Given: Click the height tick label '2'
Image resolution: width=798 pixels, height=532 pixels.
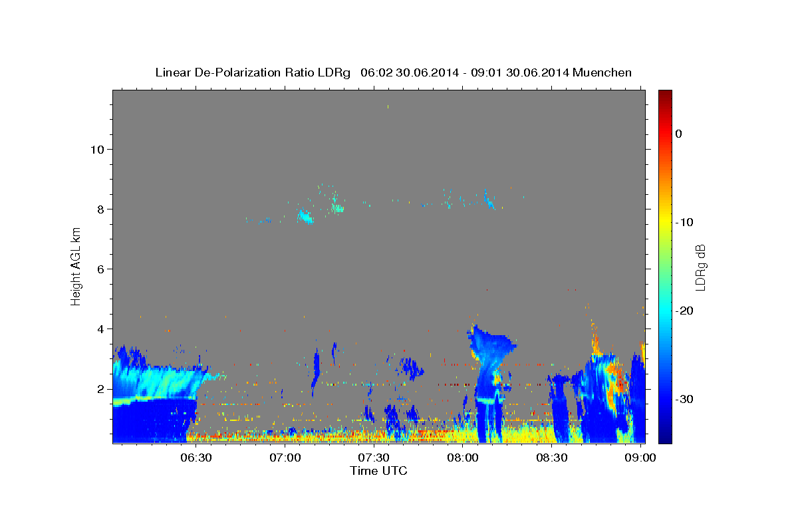Looking at the screenshot, I should pyautogui.click(x=101, y=388).
